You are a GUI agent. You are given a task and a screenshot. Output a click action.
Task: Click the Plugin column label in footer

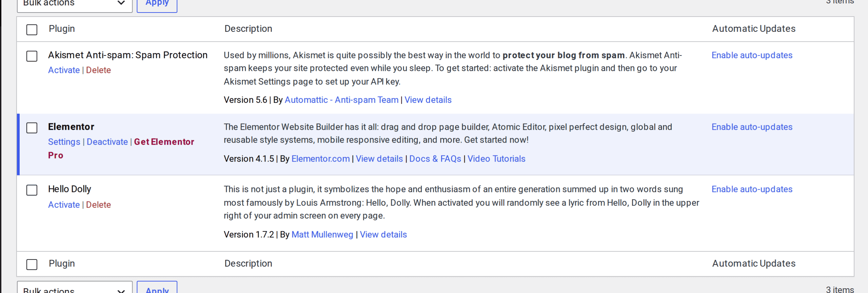(x=62, y=264)
